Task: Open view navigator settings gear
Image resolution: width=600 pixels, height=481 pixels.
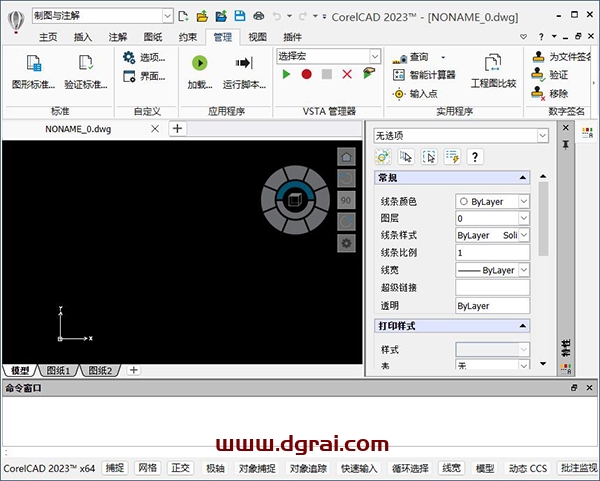Action: coord(346,243)
